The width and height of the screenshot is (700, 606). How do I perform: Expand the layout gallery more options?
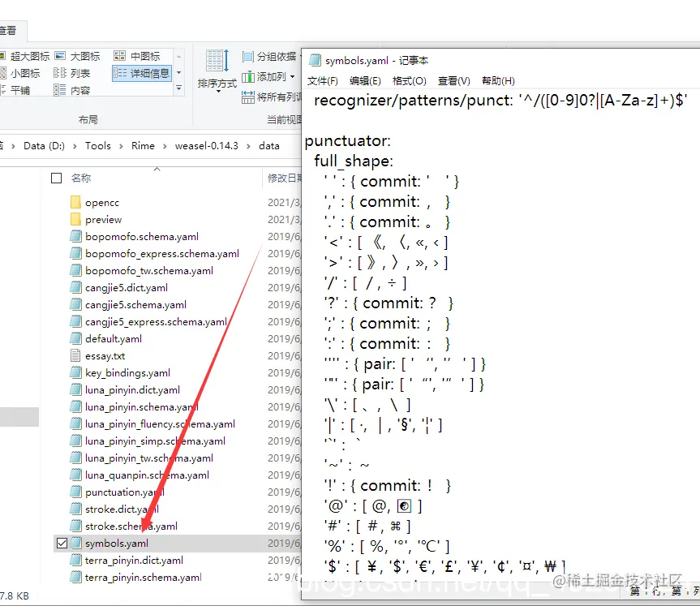tap(178, 88)
